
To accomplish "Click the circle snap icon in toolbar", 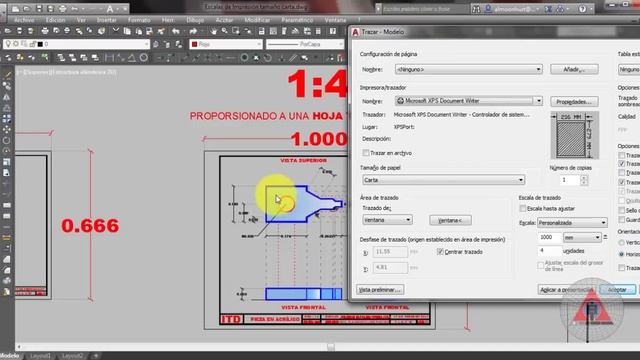I will (244, 58).
